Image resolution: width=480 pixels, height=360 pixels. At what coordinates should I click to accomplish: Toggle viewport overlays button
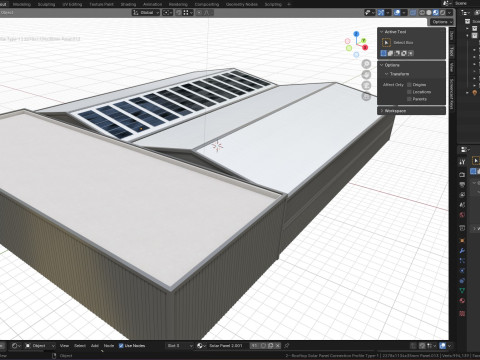[x=397, y=13]
